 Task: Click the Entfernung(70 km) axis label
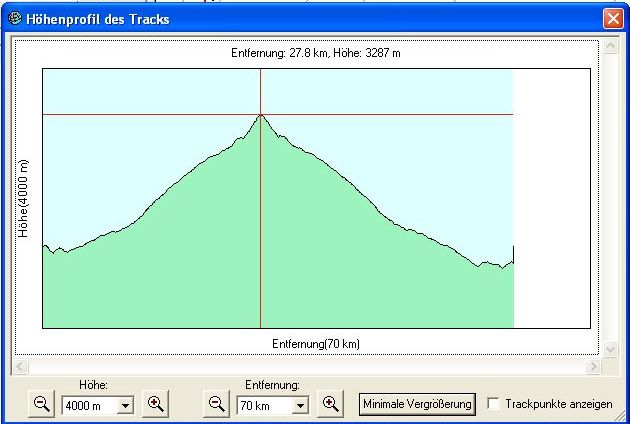[315, 343]
